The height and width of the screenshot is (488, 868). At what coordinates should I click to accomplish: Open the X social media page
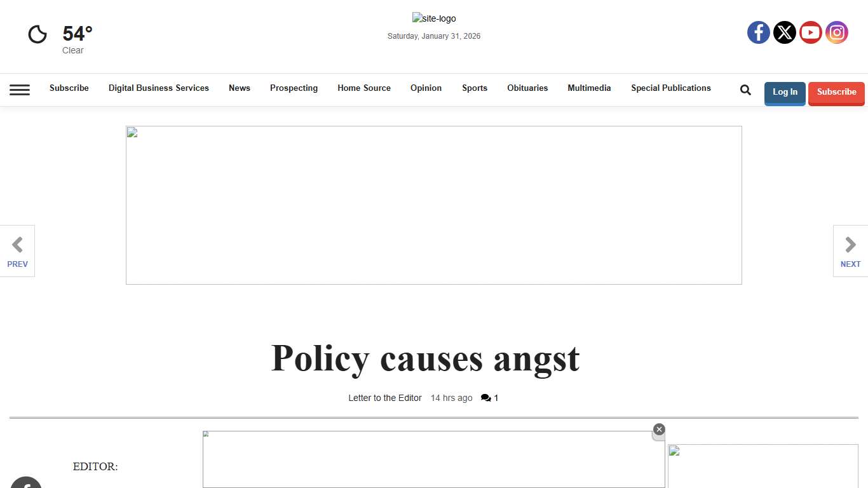[x=784, y=32]
